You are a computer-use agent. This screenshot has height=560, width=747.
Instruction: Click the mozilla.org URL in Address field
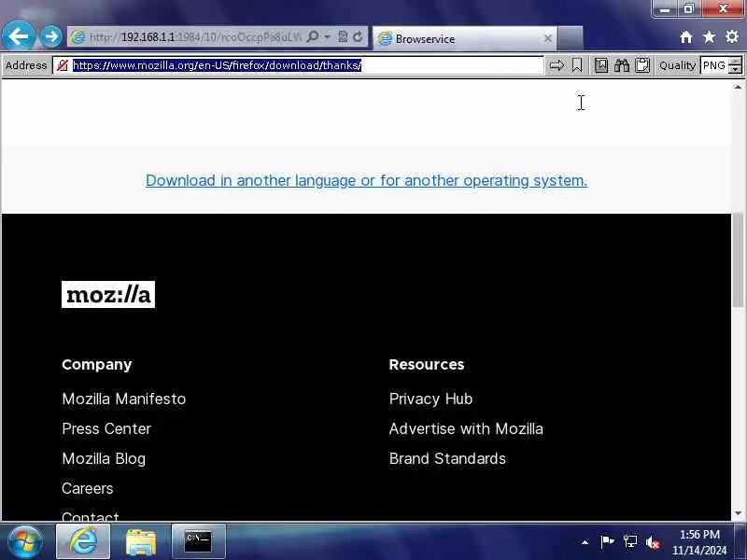[x=218, y=65]
